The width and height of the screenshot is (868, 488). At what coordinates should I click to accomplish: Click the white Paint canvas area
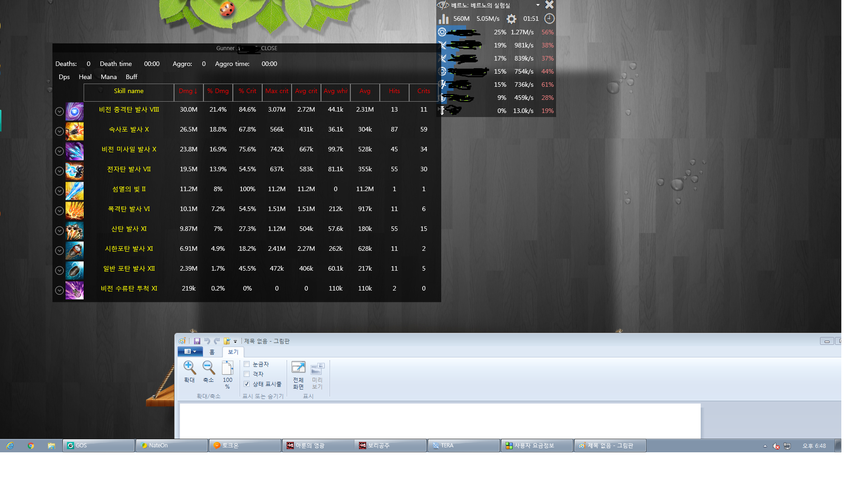click(x=439, y=420)
